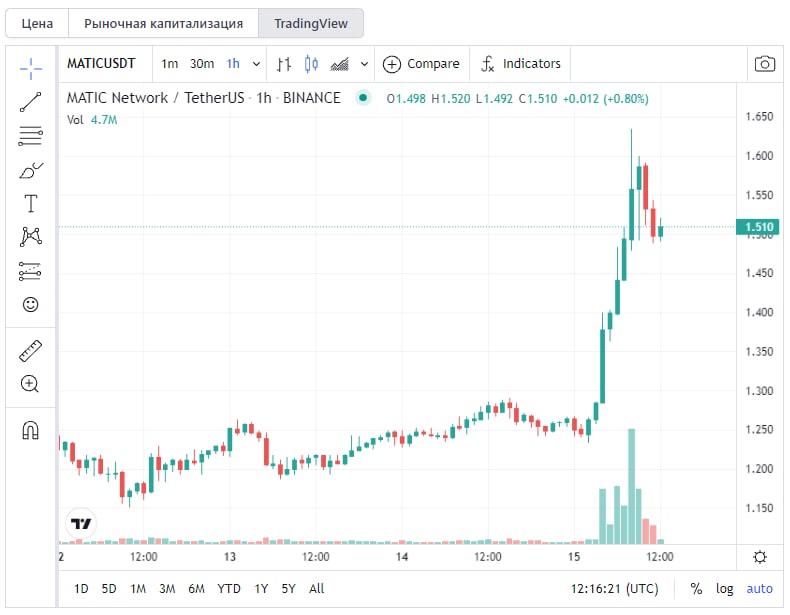Viewport: 790px width, 615px height.
Task: Take a chart snapshot with camera icon
Action: [764, 63]
